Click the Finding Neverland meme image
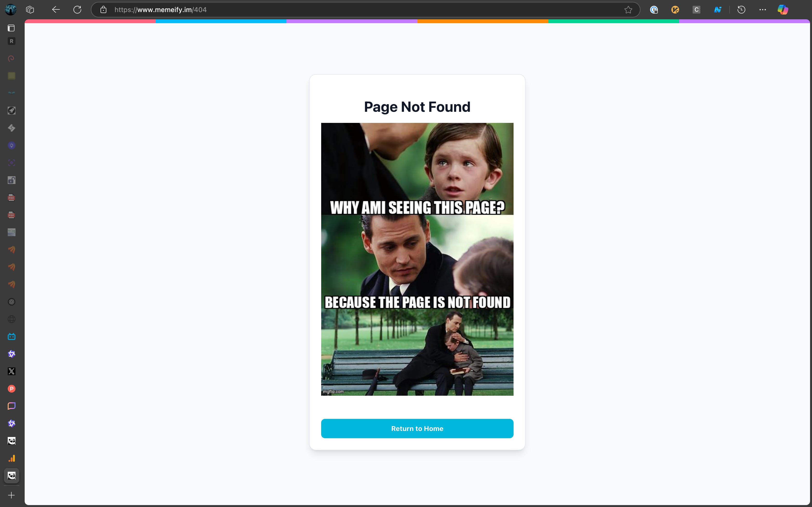Screen dimensions: 812x507 tap(417, 259)
